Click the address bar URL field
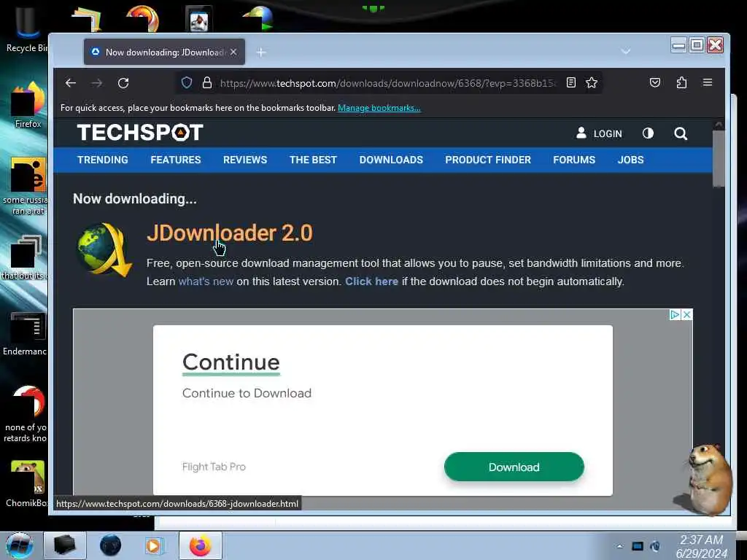Viewport: 747px width, 560px height. click(x=388, y=83)
